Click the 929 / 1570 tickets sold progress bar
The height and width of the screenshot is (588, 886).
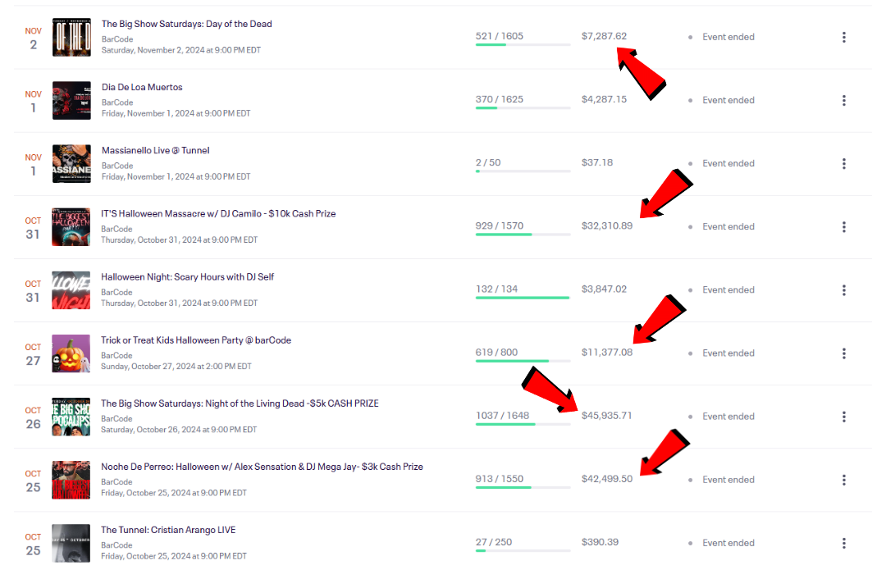tap(523, 234)
